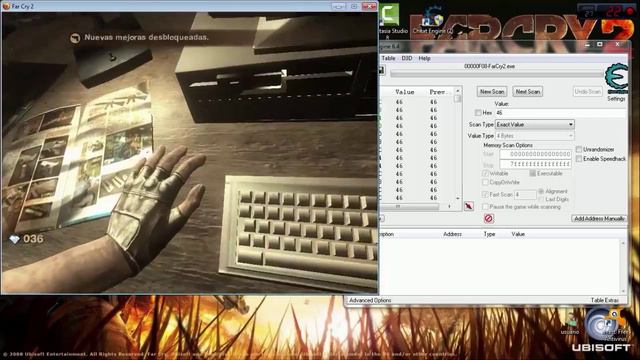Toggle the Hex checkbox
This screenshot has height=360, width=640.
pyautogui.click(x=478, y=112)
